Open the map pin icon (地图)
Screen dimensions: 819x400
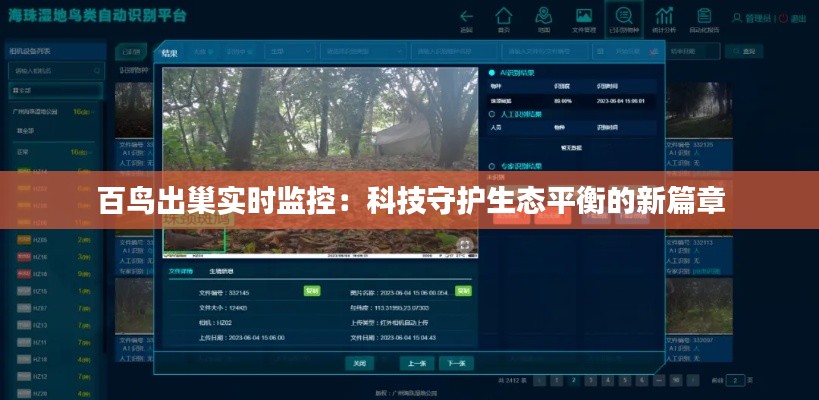tap(544, 17)
